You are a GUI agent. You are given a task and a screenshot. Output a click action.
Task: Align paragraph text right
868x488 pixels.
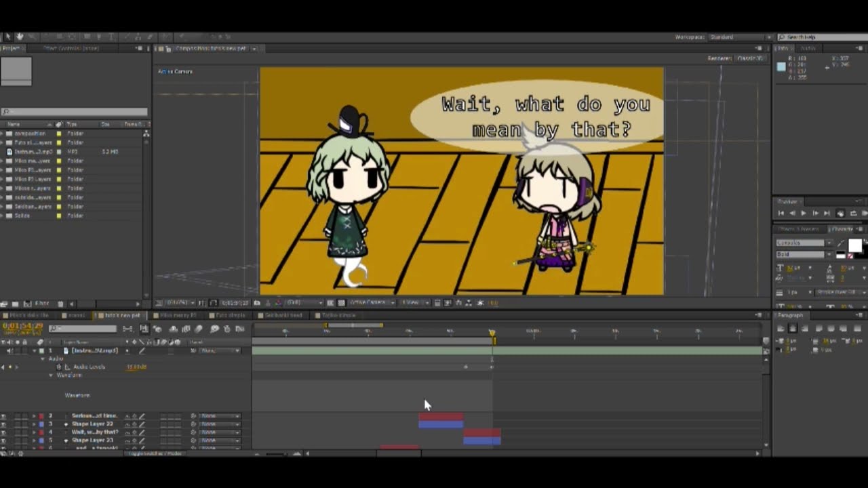(x=804, y=329)
